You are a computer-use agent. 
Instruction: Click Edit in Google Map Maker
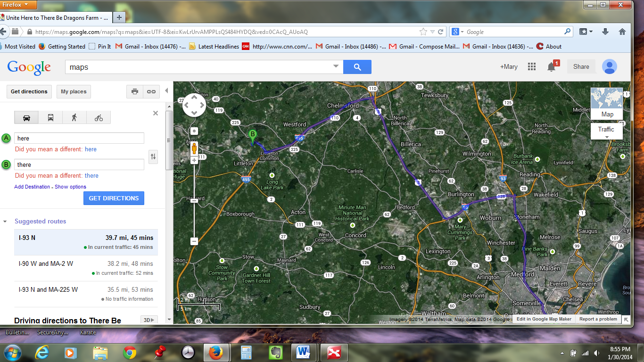(544, 319)
